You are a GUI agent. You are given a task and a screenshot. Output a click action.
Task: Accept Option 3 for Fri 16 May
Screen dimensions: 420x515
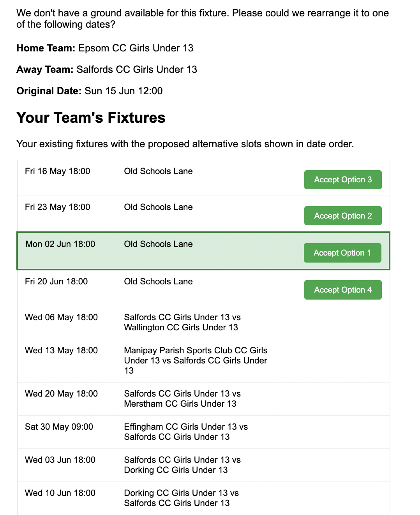point(342,180)
